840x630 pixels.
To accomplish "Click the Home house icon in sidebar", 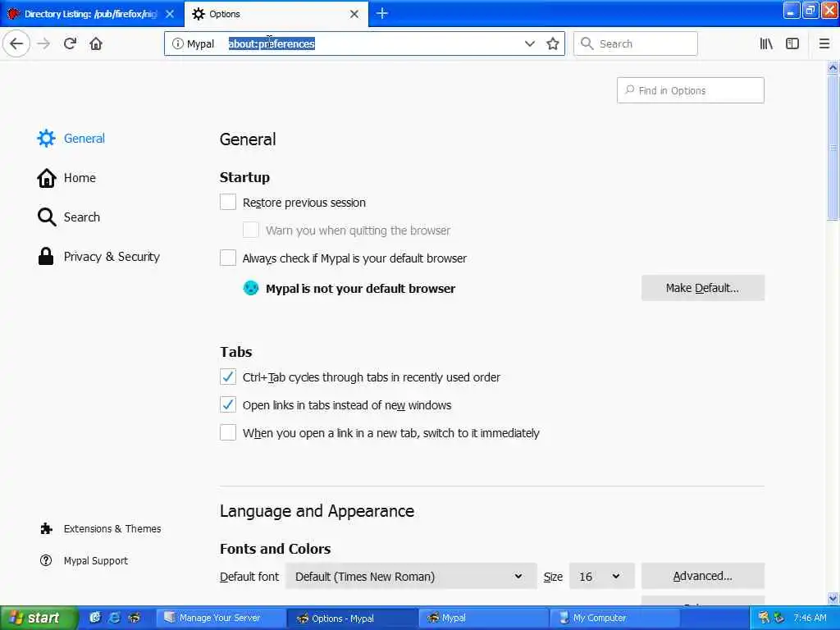I will [46, 178].
